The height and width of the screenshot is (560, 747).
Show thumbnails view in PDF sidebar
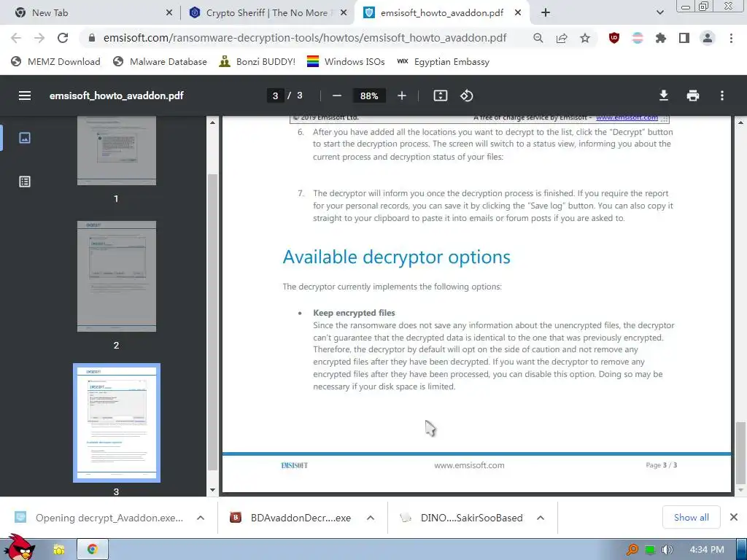tap(25, 138)
